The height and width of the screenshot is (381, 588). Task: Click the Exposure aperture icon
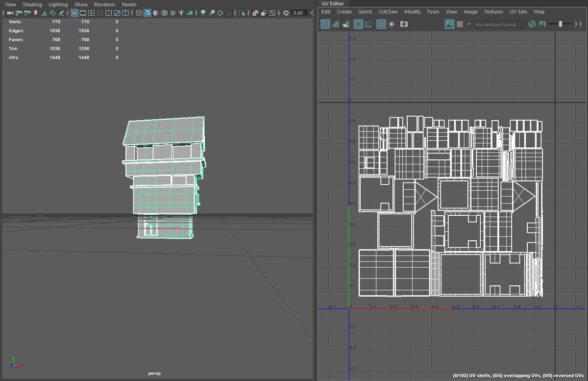click(287, 13)
